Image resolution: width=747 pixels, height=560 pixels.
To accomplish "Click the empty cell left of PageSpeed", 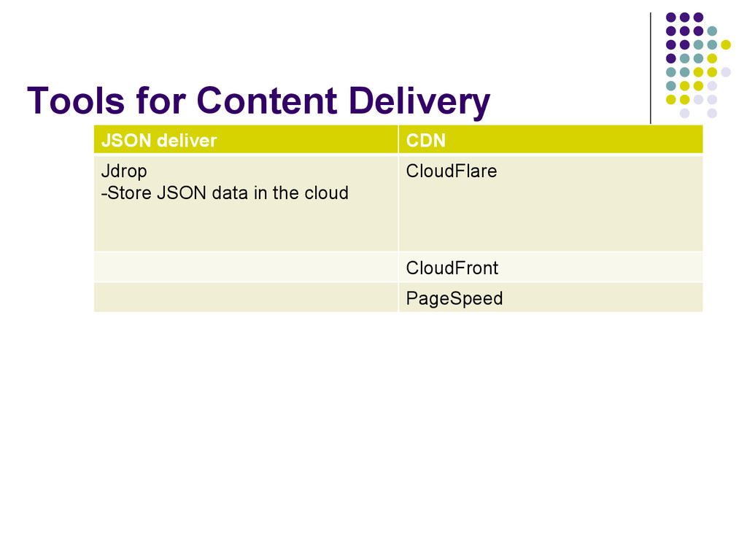I will [x=245, y=297].
